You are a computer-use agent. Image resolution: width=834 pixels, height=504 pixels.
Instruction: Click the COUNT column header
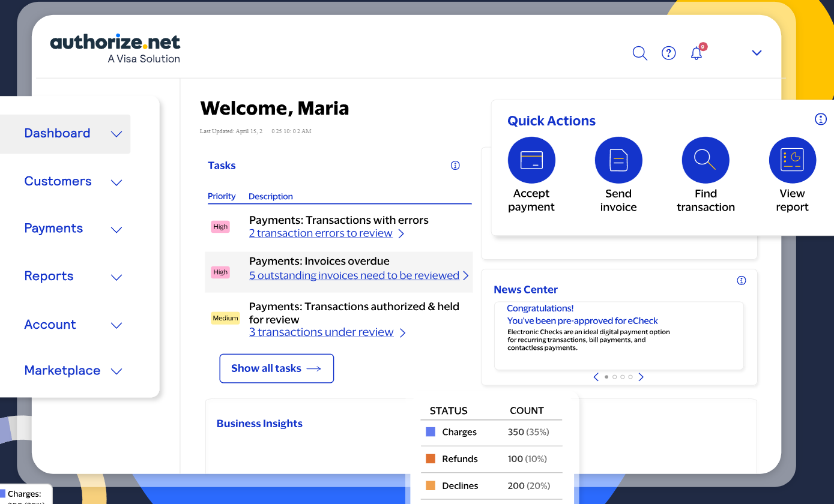coord(527,410)
